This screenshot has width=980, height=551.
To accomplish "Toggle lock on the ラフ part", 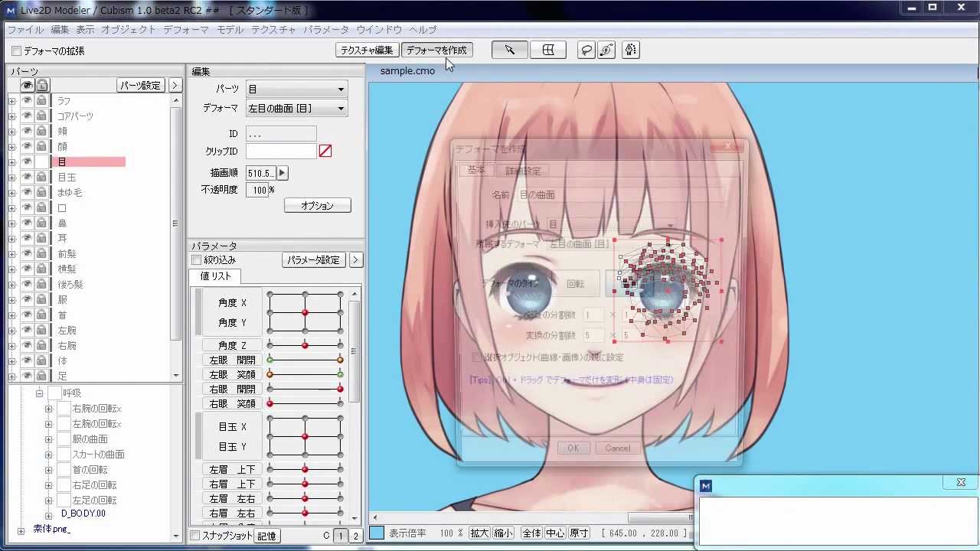I will tap(41, 101).
